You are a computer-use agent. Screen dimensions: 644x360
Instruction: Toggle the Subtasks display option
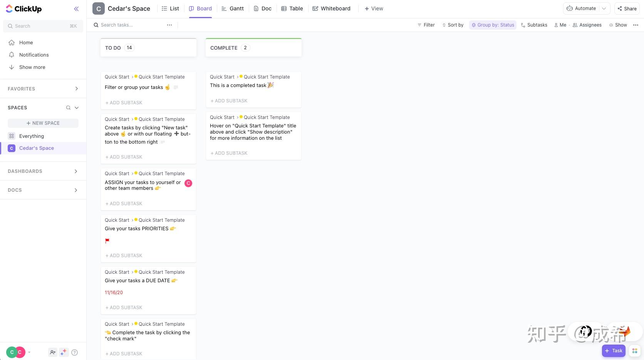point(534,25)
